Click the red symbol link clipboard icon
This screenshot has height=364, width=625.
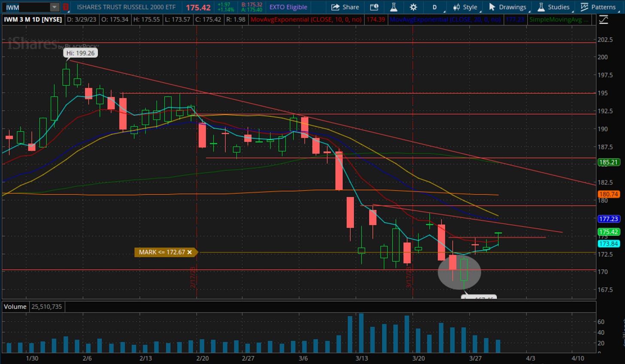point(66,7)
